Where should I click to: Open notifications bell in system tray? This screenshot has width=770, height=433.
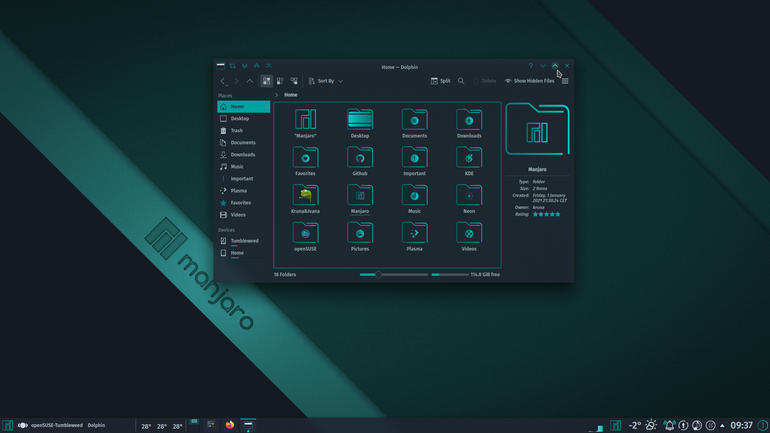pyautogui.click(x=669, y=426)
